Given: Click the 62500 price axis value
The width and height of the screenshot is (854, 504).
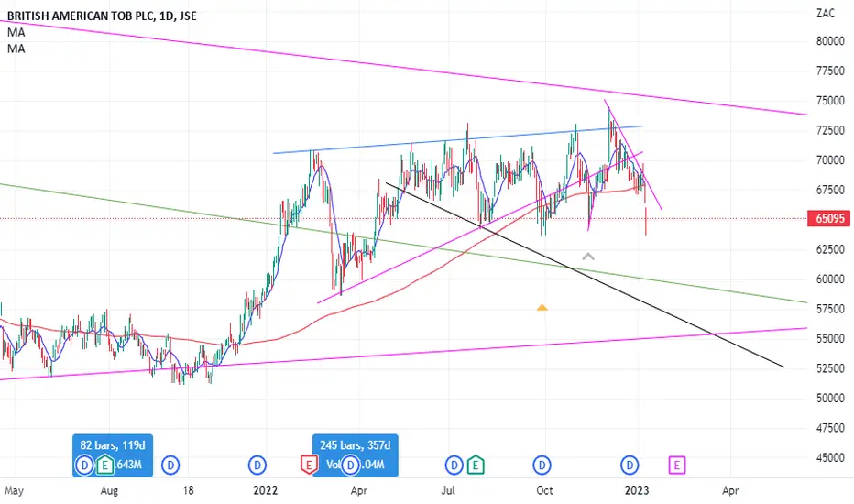Looking at the screenshot, I should pos(830,249).
